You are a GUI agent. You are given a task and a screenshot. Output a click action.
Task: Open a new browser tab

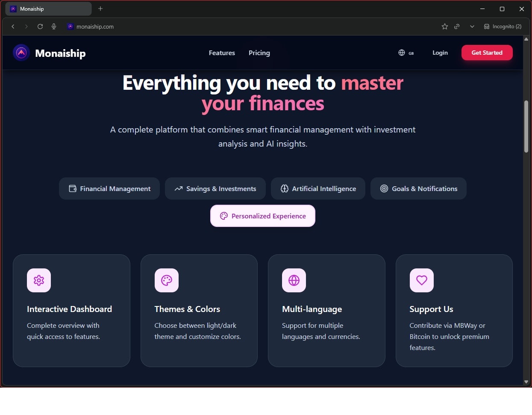(100, 9)
